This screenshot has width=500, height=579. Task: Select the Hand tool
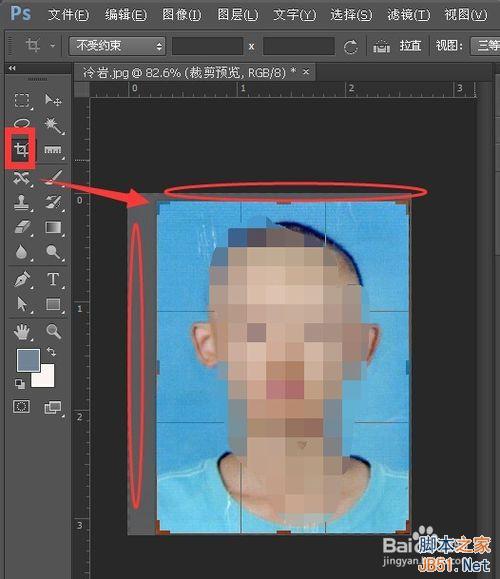[x=22, y=331]
